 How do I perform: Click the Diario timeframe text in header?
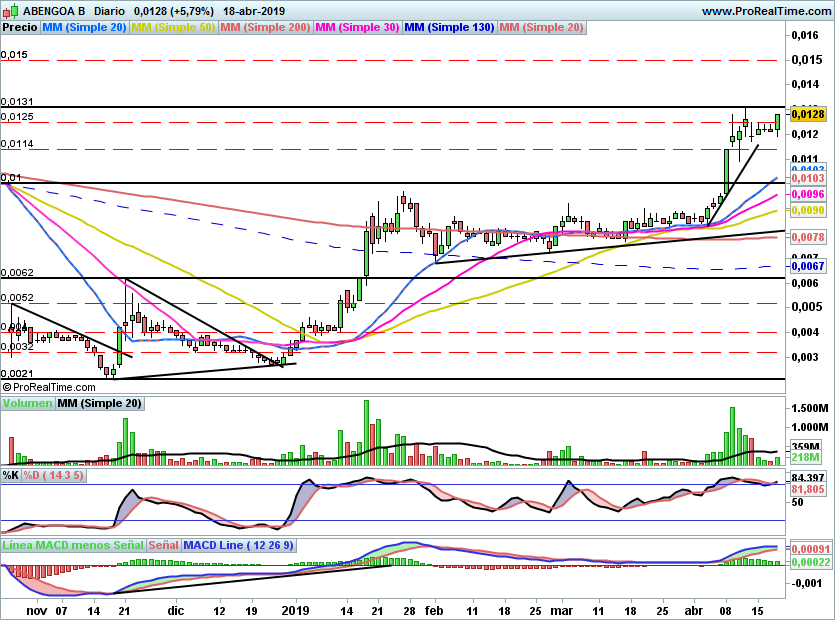point(108,11)
